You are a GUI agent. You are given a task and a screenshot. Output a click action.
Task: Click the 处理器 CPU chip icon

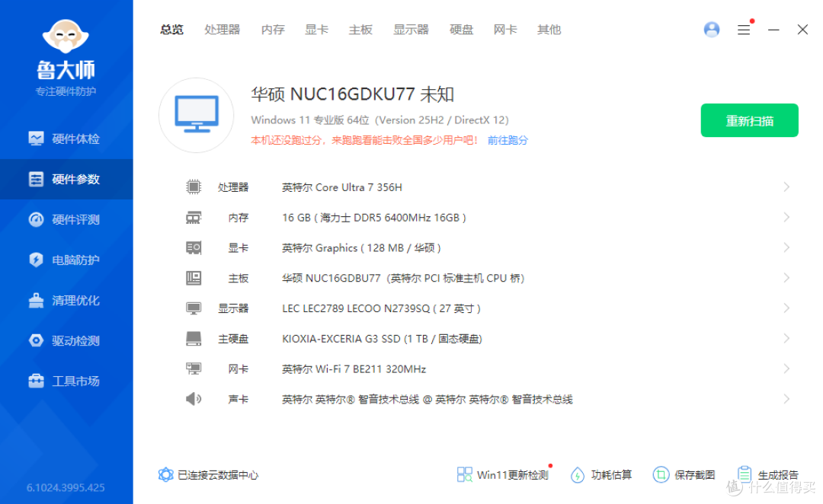point(193,187)
